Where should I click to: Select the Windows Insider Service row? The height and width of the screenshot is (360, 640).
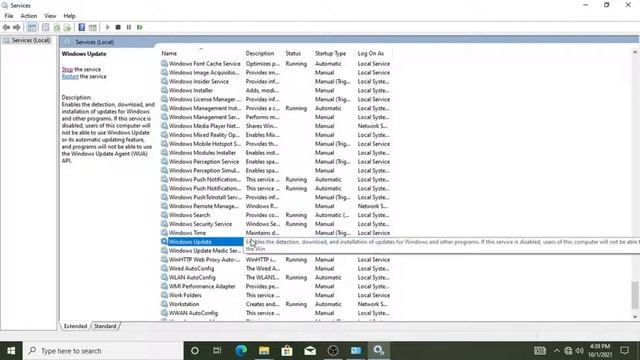[276, 82]
